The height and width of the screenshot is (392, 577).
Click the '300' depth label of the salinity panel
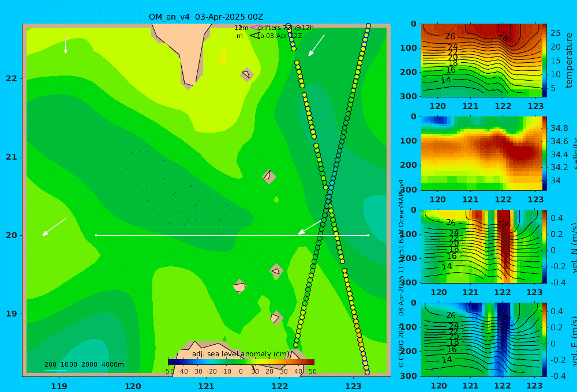(x=409, y=190)
